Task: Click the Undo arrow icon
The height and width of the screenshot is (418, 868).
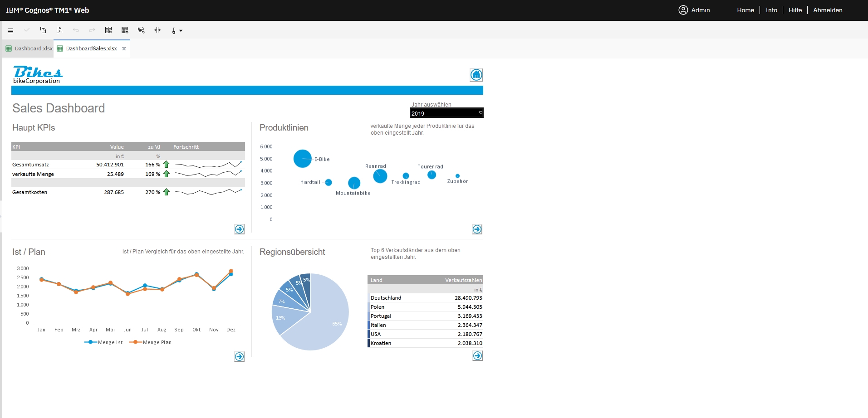Action: [76, 30]
